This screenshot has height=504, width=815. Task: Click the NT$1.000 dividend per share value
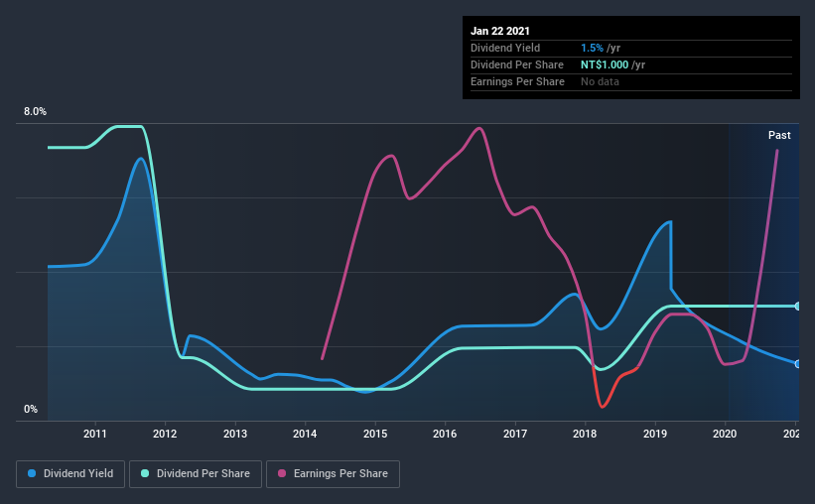tap(605, 64)
